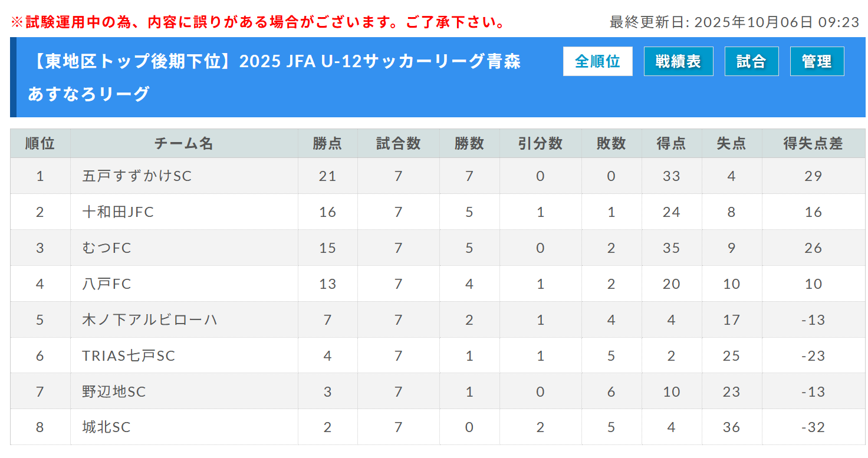Open the 戦績表 tab

678,61
